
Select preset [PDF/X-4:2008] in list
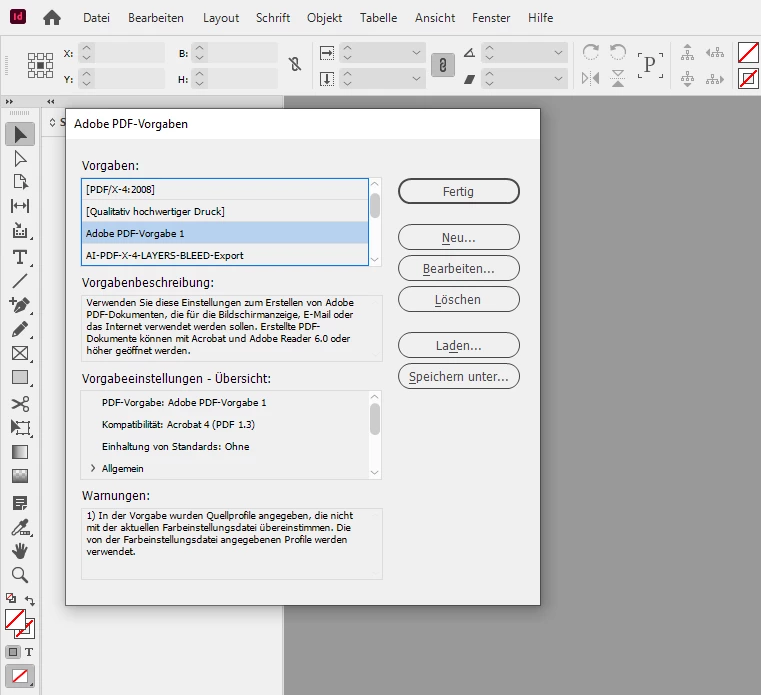point(225,189)
